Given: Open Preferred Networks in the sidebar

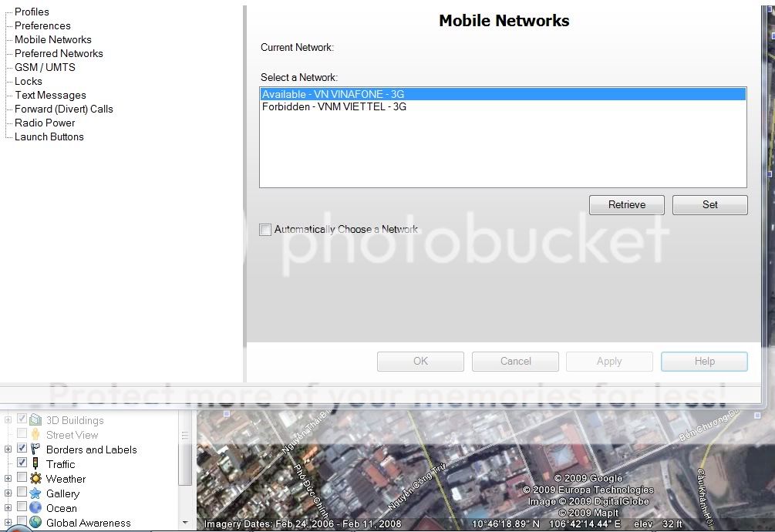Looking at the screenshot, I should 59,53.
